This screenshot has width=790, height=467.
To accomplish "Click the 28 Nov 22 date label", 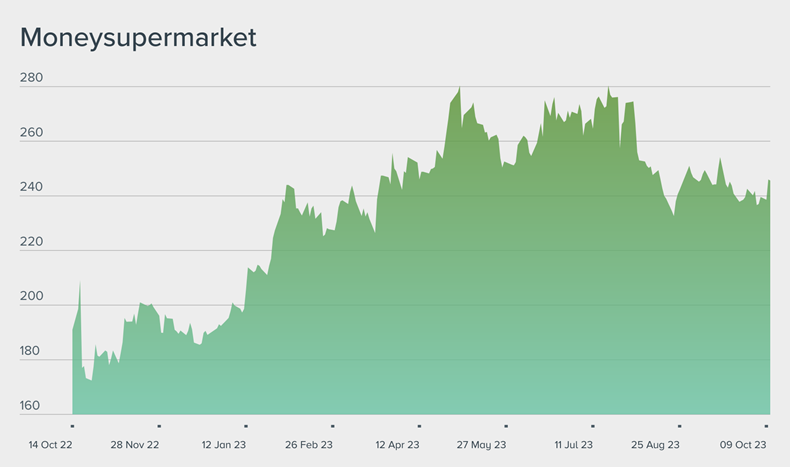I will [135, 445].
